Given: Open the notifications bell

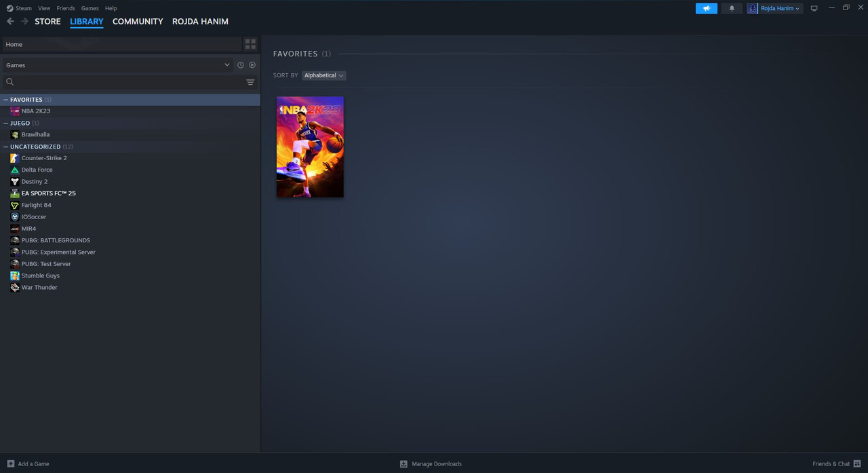Looking at the screenshot, I should tap(732, 8).
